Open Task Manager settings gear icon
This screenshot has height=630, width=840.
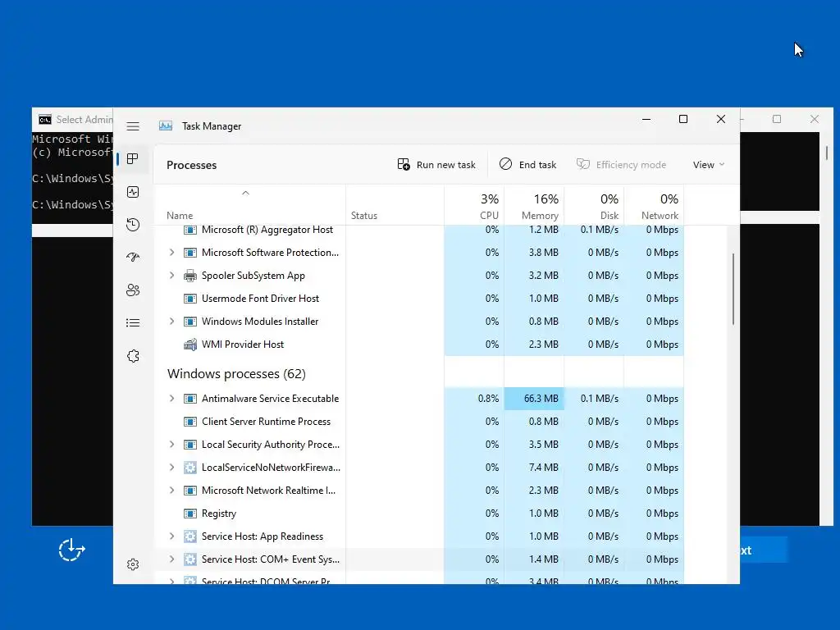point(133,564)
